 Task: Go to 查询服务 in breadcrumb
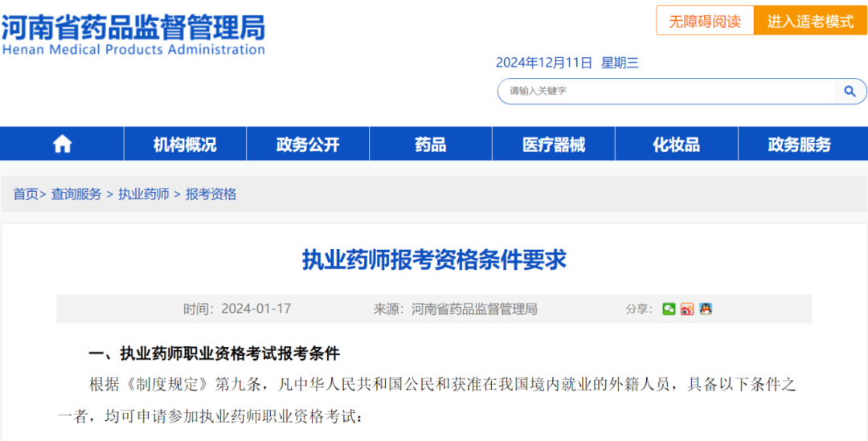click(76, 194)
